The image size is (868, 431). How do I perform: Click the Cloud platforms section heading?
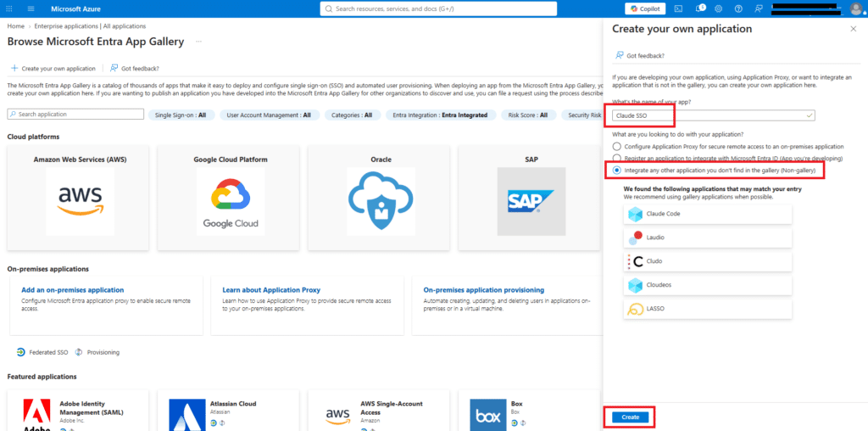tap(33, 137)
